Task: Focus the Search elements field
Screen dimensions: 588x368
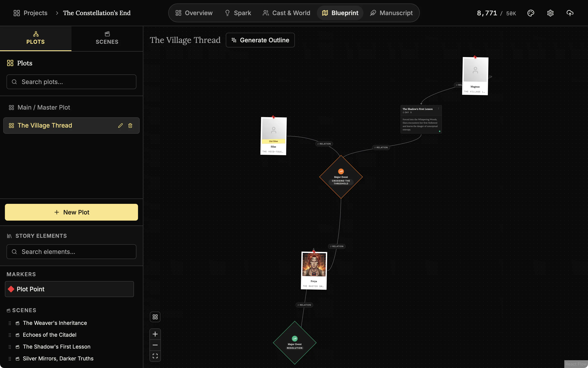Action: pyautogui.click(x=71, y=252)
